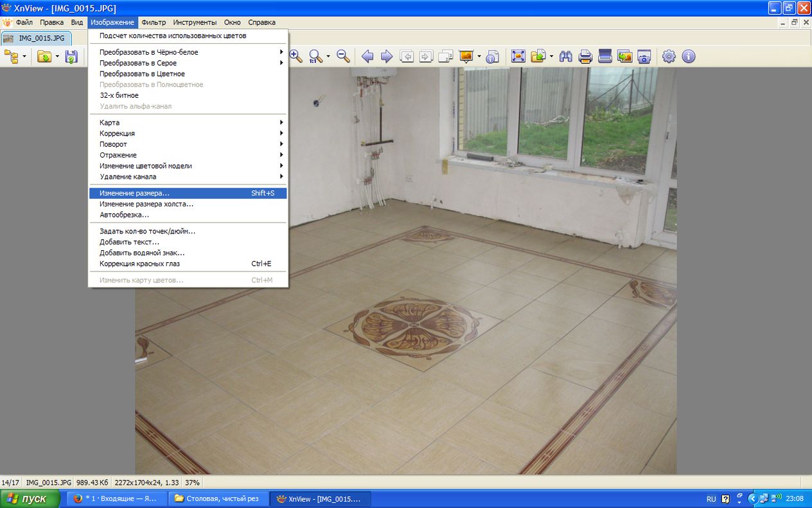Click the Zoom in magnifier icon
812x508 pixels.
click(296, 57)
